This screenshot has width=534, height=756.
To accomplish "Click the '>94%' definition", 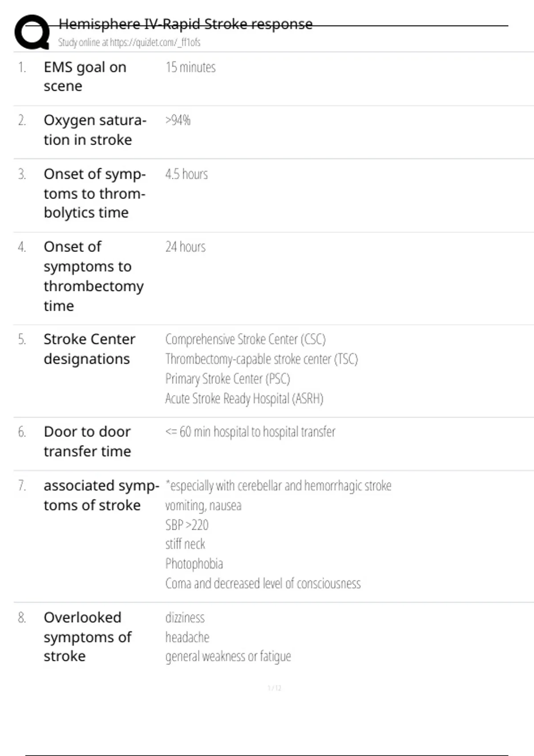I will [178, 121].
